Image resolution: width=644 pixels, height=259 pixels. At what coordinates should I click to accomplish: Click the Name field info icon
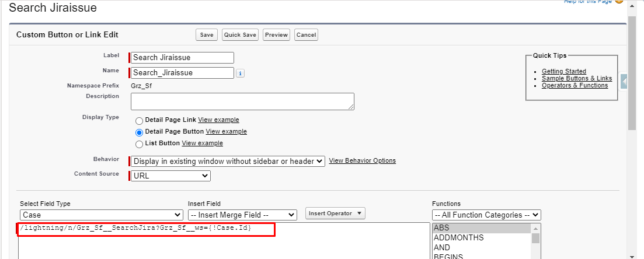pyautogui.click(x=241, y=73)
